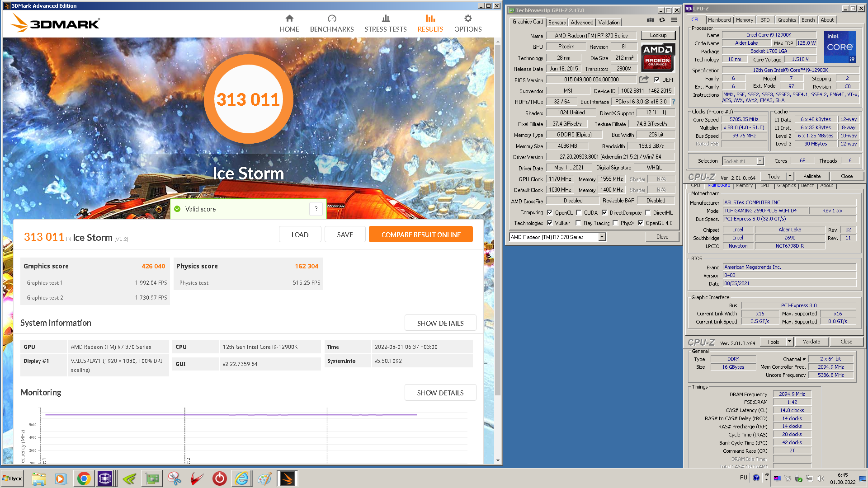
Task: Open Paint from taskbar
Action: [x=264, y=478]
